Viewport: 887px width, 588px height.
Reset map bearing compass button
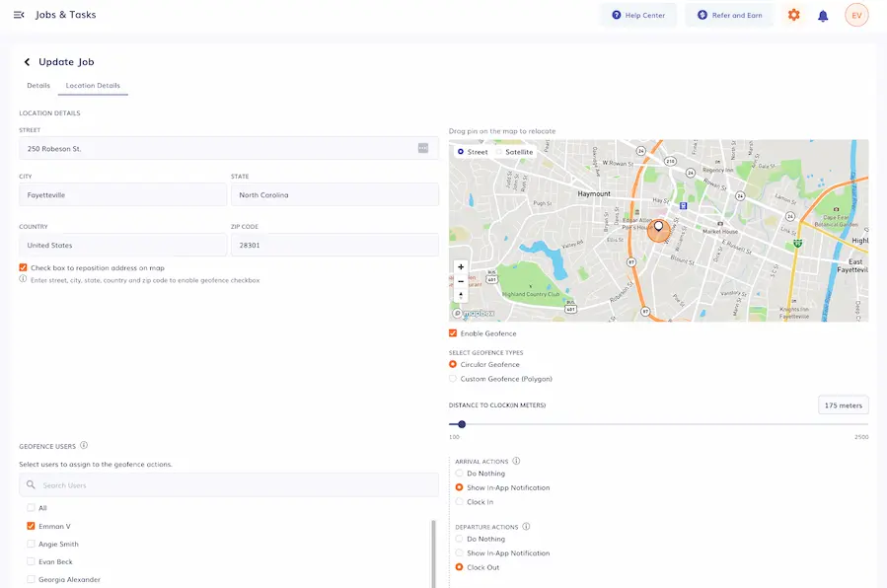[461, 296]
